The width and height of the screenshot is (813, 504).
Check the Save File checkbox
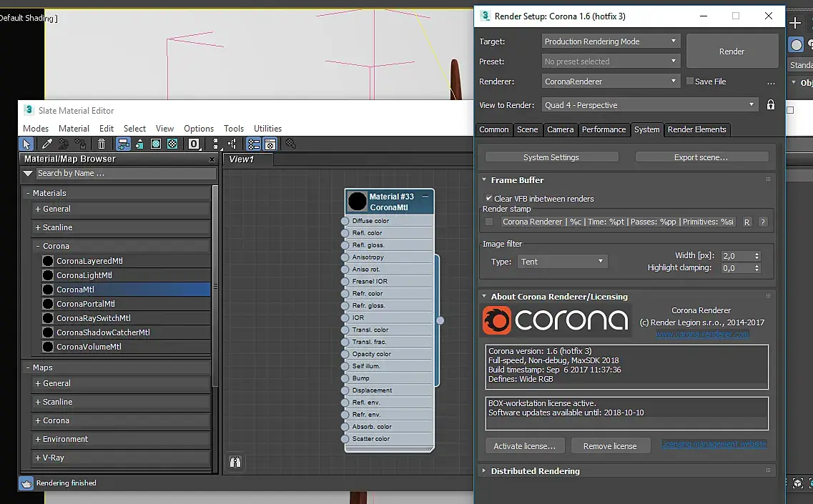click(x=690, y=81)
